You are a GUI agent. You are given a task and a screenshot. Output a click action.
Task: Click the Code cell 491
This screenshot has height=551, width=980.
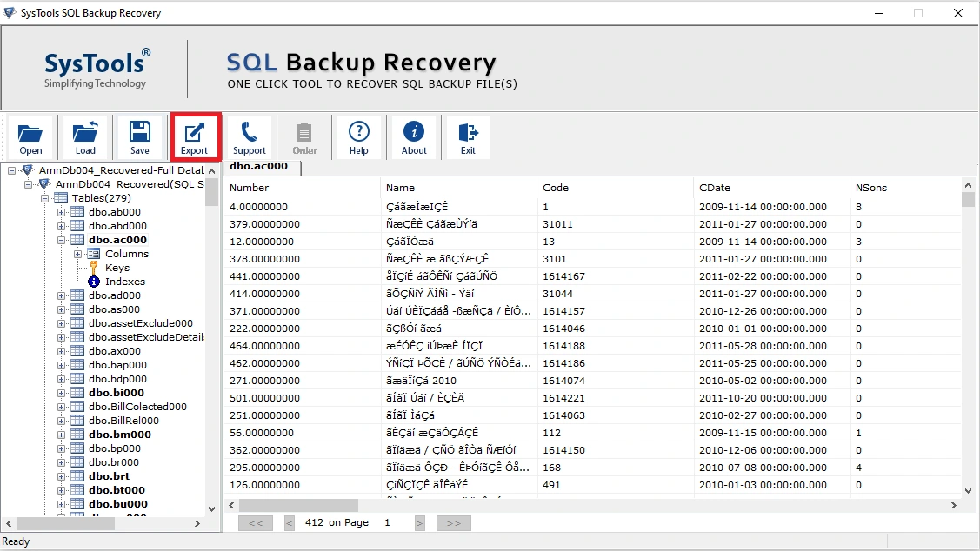(615, 485)
